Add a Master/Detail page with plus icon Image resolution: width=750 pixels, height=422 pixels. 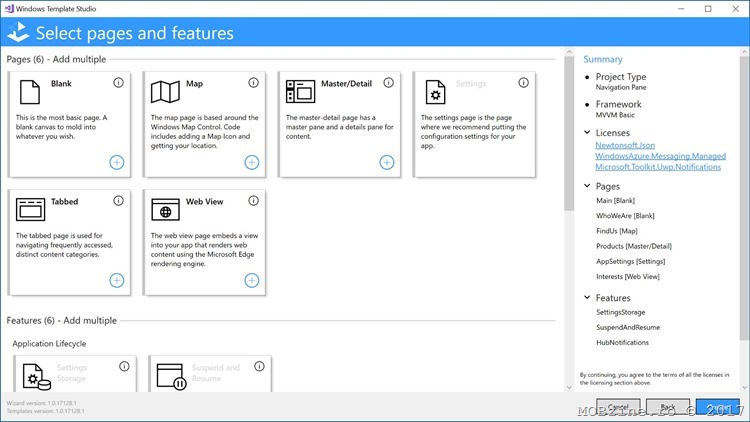point(387,162)
